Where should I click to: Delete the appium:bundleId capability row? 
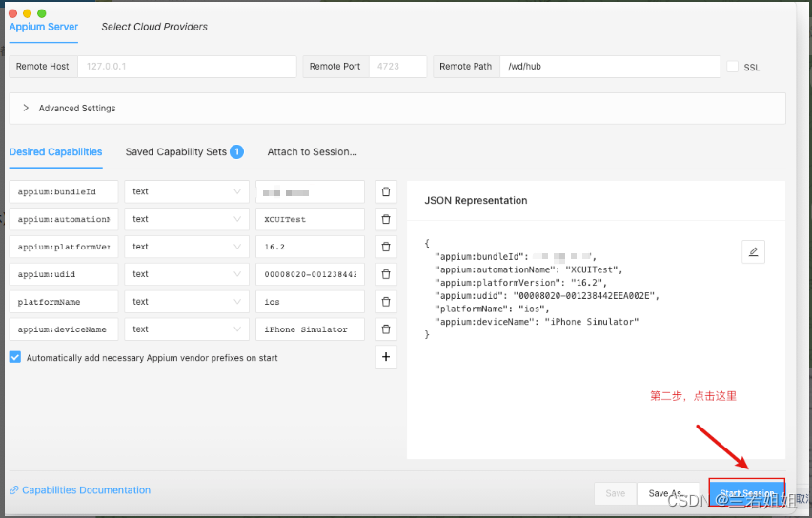coord(386,191)
